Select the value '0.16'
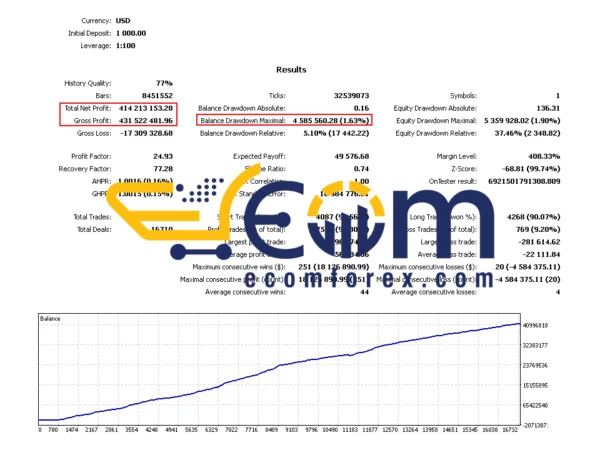600x450 pixels. 361,108
